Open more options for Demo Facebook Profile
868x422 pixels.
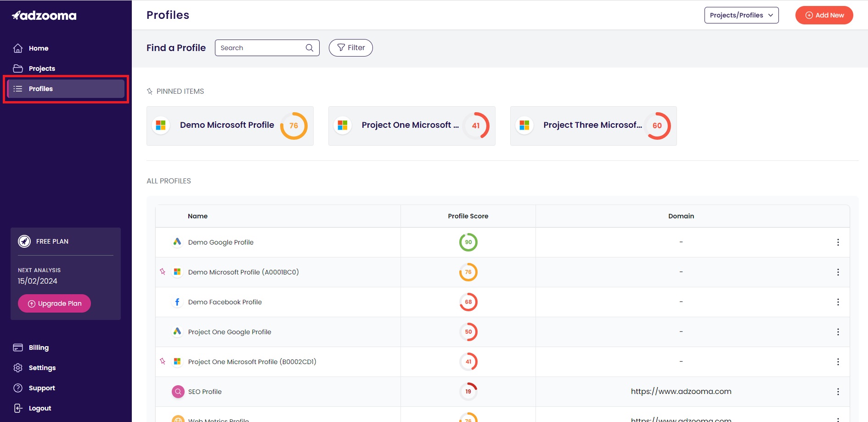coord(838,302)
